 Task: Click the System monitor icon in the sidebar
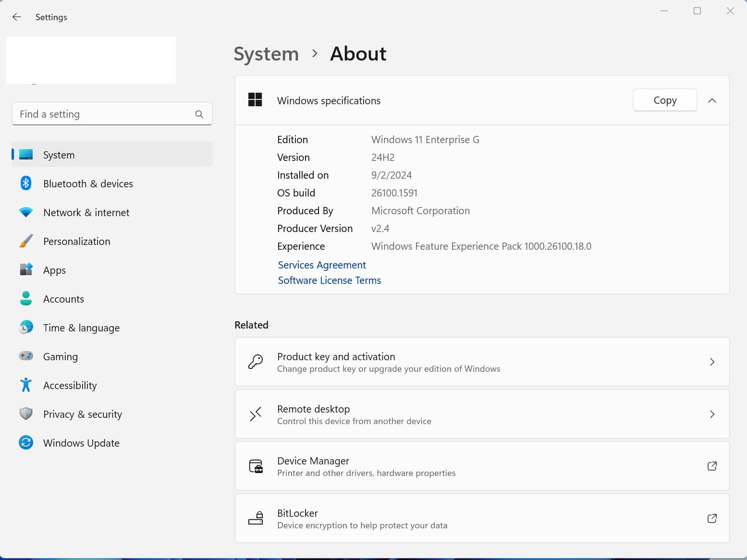pos(26,155)
